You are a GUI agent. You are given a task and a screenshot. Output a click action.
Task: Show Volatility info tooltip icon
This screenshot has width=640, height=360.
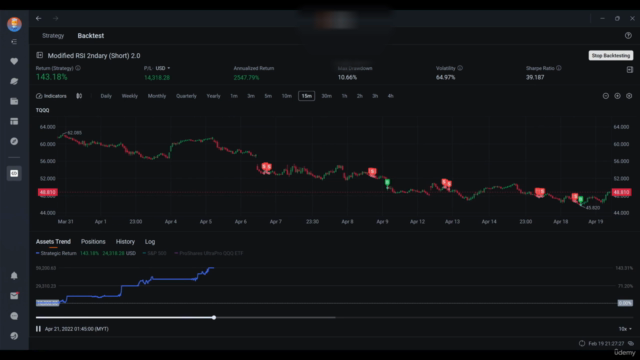[x=460, y=68]
